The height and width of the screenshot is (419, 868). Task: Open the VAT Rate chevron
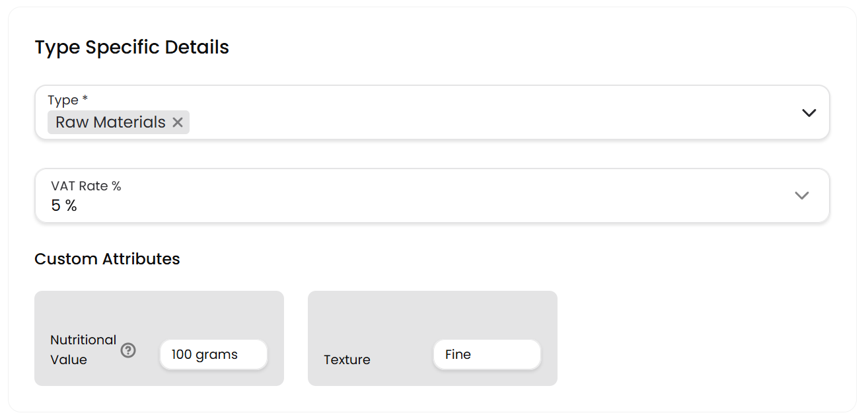[x=801, y=196]
